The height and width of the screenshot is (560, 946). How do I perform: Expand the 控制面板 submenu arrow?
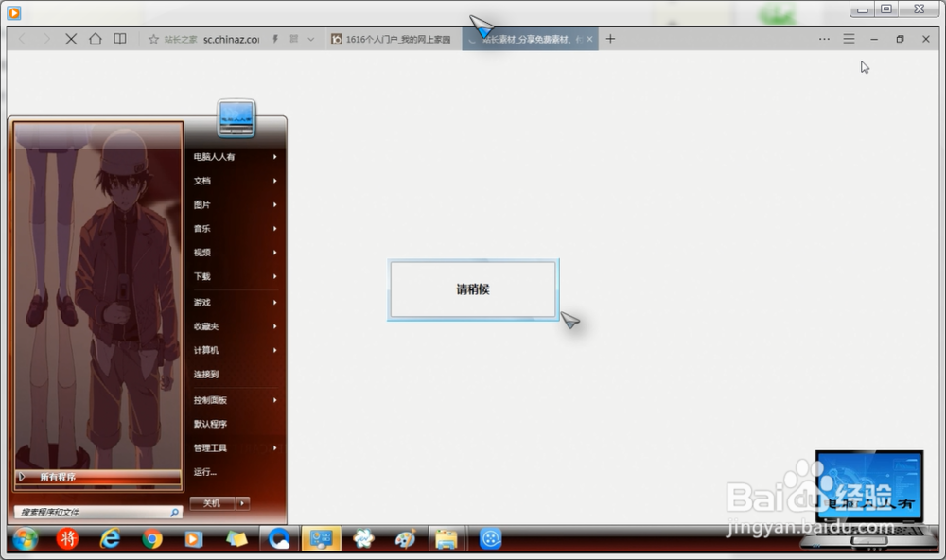click(274, 400)
